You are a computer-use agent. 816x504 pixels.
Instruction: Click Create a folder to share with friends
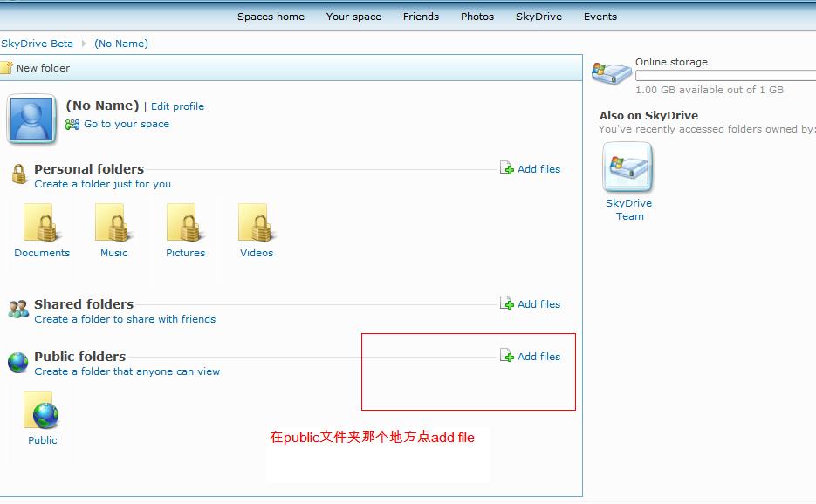point(125,319)
